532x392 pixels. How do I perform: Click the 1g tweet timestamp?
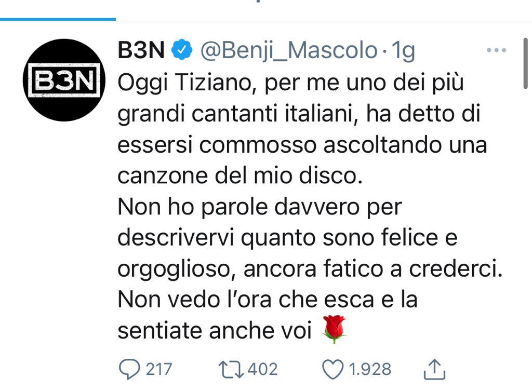click(x=403, y=50)
